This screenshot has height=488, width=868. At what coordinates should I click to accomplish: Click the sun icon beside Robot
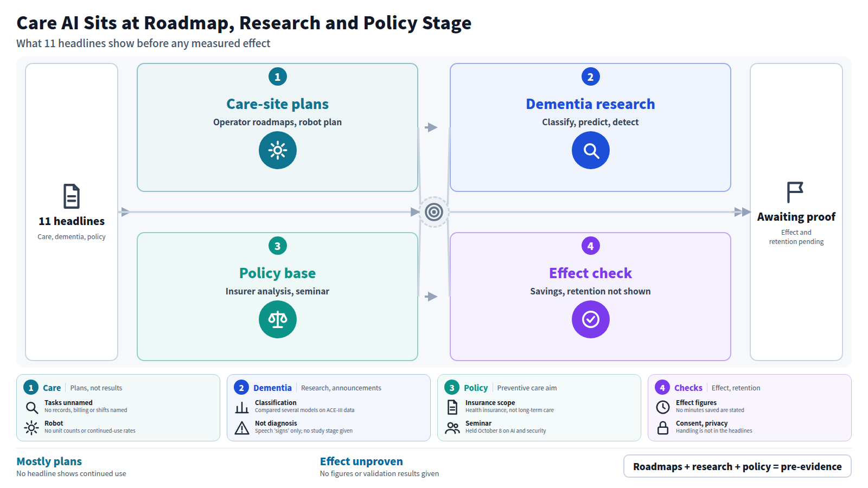(x=31, y=428)
